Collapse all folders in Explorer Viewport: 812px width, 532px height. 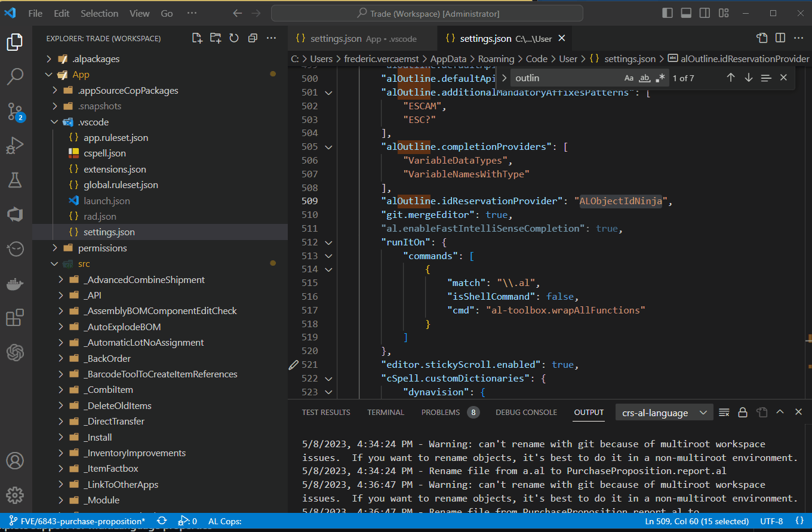tap(253, 38)
